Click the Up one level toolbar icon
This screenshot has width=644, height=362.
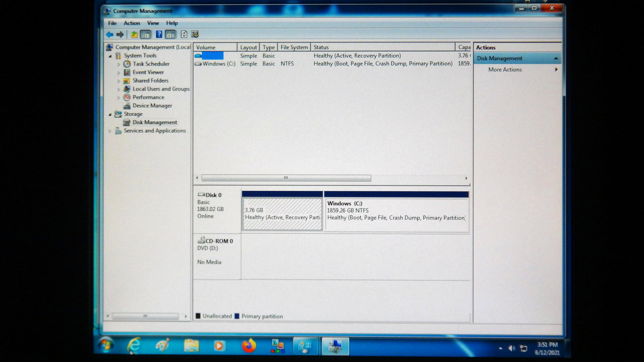click(x=134, y=34)
